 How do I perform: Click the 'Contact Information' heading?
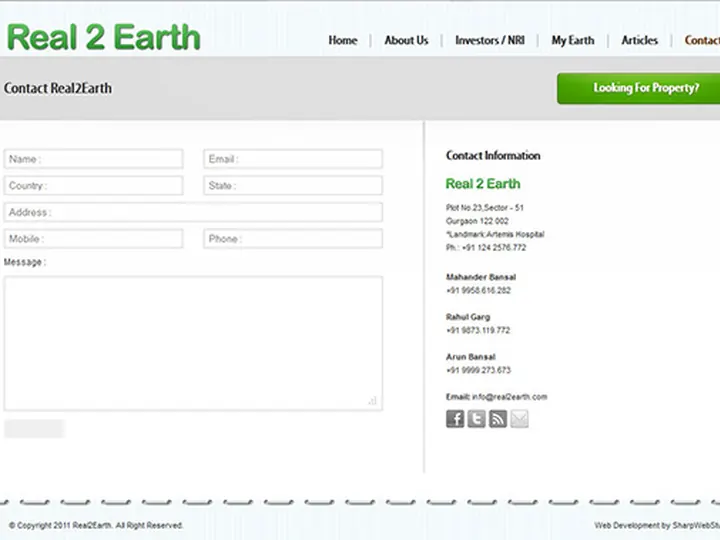(493, 155)
